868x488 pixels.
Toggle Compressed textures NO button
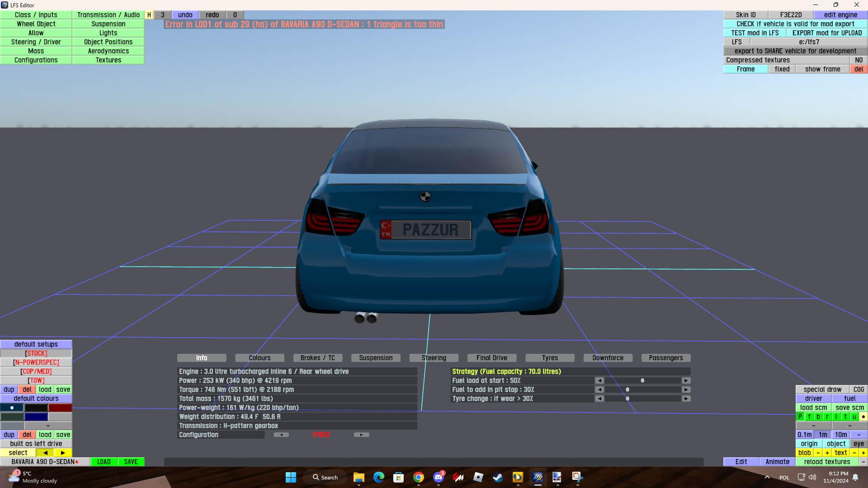(859, 60)
